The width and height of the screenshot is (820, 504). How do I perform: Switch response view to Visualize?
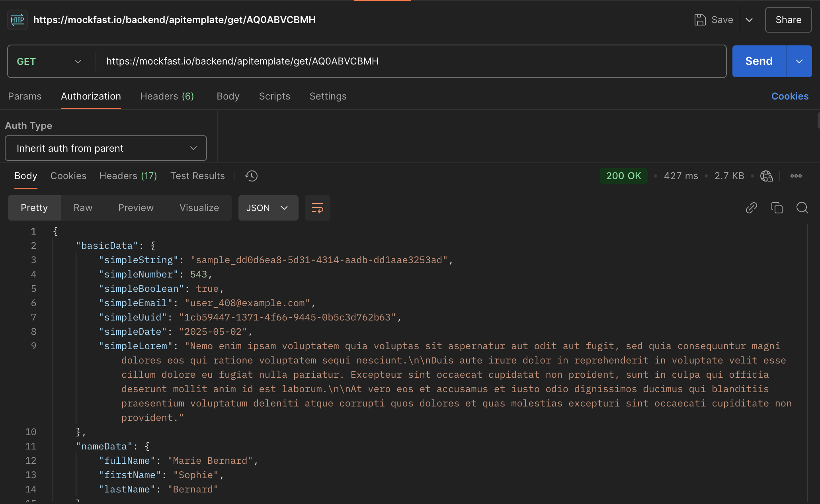point(199,208)
